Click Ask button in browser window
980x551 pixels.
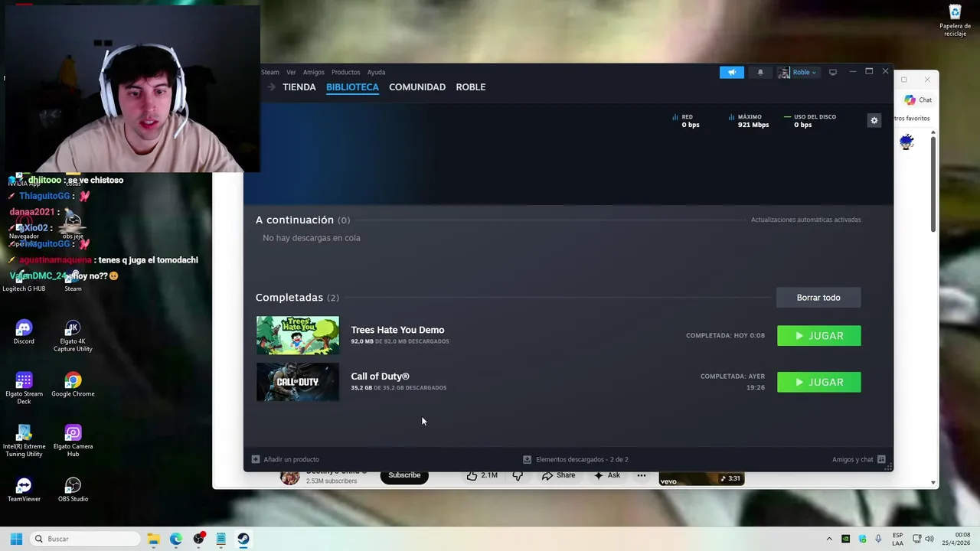coord(606,476)
